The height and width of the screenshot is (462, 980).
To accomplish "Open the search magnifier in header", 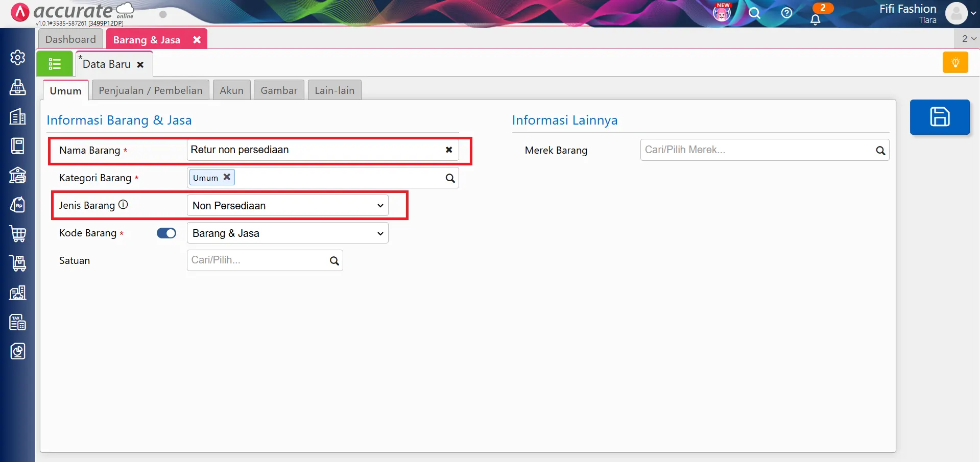I will tap(754, 13).
